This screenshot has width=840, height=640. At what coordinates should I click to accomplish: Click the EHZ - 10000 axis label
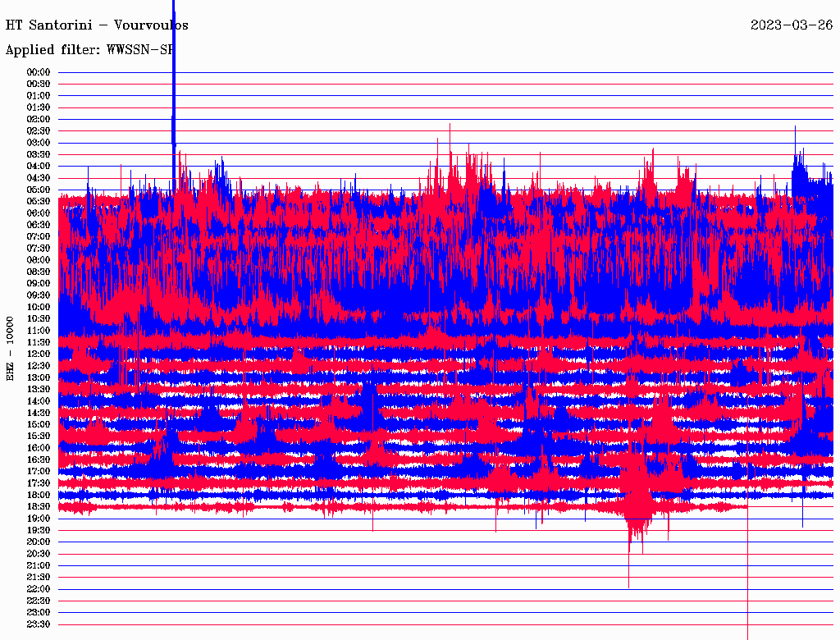[x=11, y=347]
